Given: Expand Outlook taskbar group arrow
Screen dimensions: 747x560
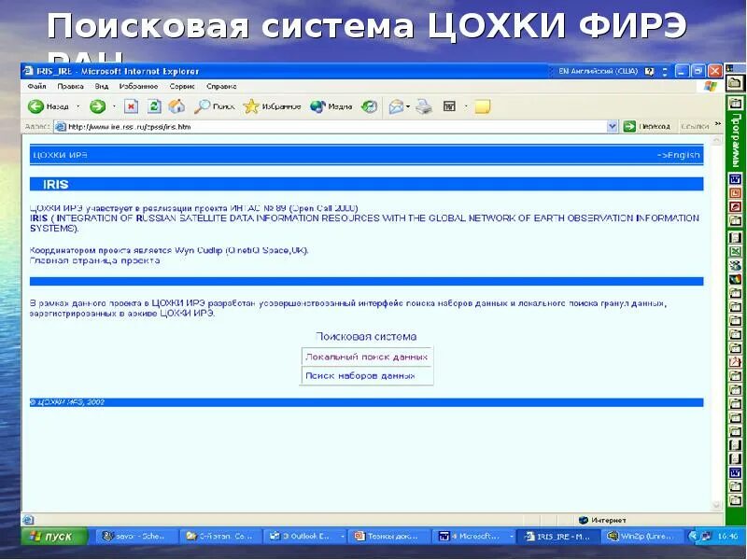Looking at the screenshot, I should pos(342,536).
